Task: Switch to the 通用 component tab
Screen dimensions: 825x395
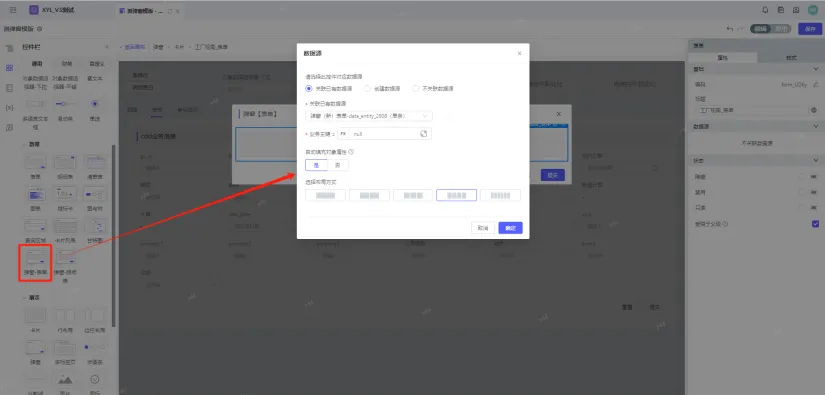Action: [x=37, y=64]
